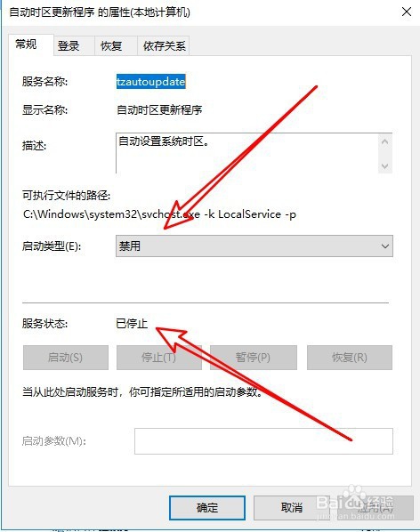
Task: Click the 恢复(R) service button
Action: click(350, 358)
